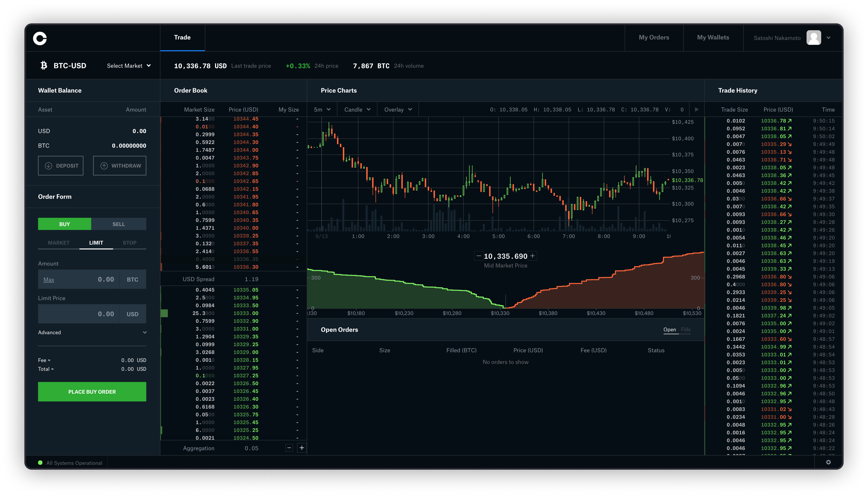
Task: Toggle SELL order form mode
Action: [119, 223]
